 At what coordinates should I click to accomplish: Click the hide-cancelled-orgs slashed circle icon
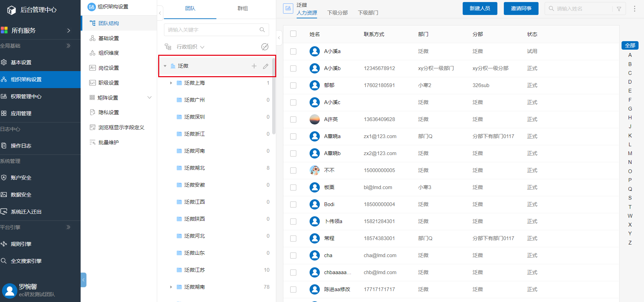tap(265, 47)
